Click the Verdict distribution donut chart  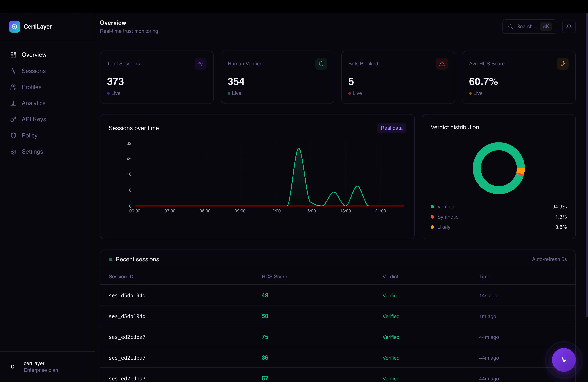coord(499,168)
